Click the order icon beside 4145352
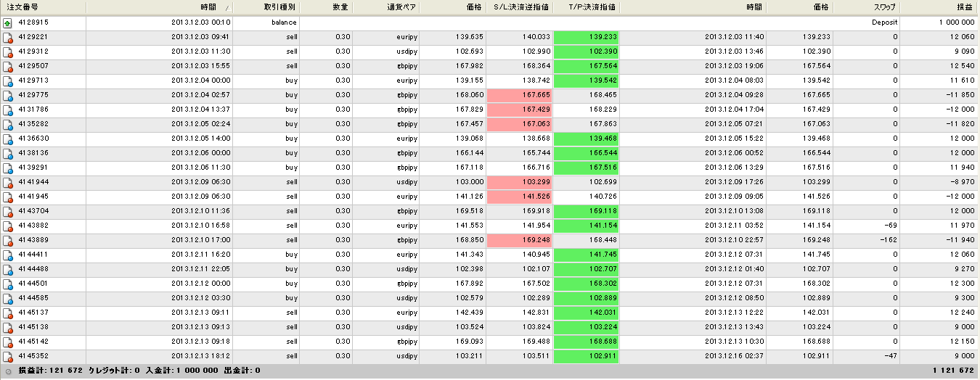Viewport: 980px width, 380px height. click(x=8, y=356)
